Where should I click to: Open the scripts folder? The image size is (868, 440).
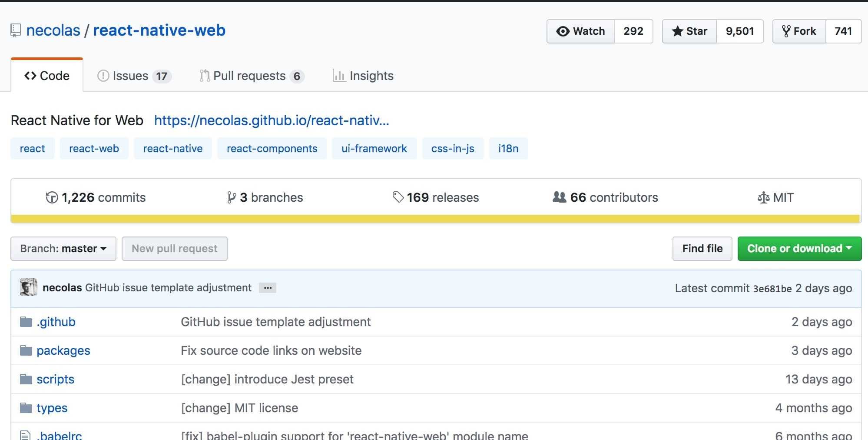(x=56, y=380)
